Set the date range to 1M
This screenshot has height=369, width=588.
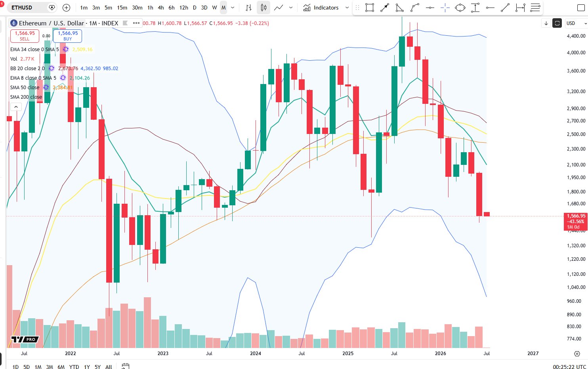[x=38, y=367]
